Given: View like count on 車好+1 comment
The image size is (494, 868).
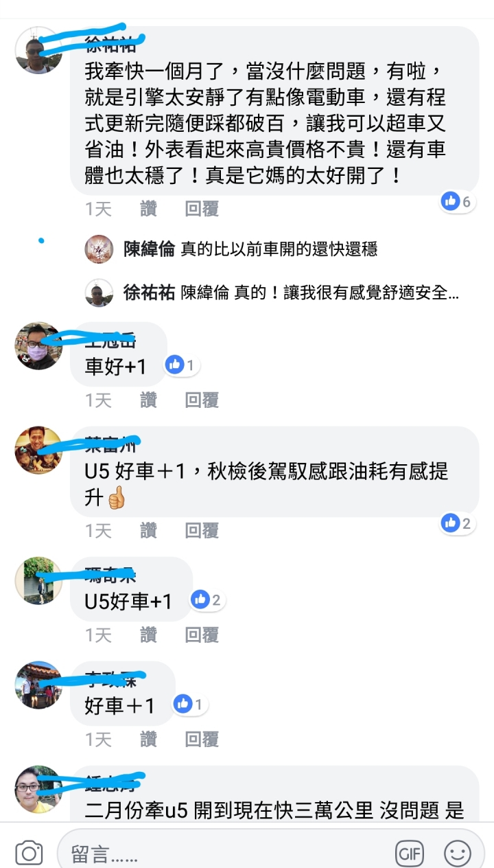Looking at the screenshot, I should point(182,365).
